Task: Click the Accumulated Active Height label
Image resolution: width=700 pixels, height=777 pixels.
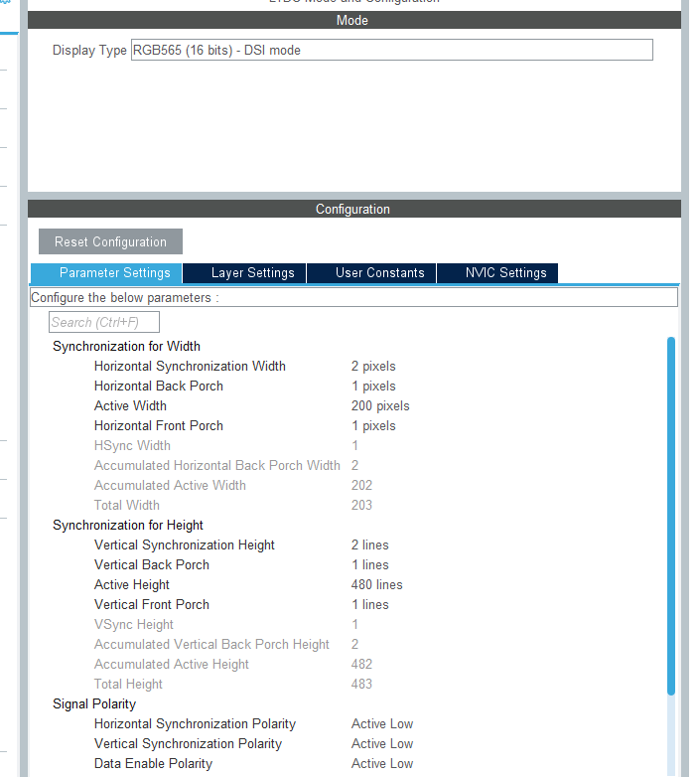Action: [172, 664]
